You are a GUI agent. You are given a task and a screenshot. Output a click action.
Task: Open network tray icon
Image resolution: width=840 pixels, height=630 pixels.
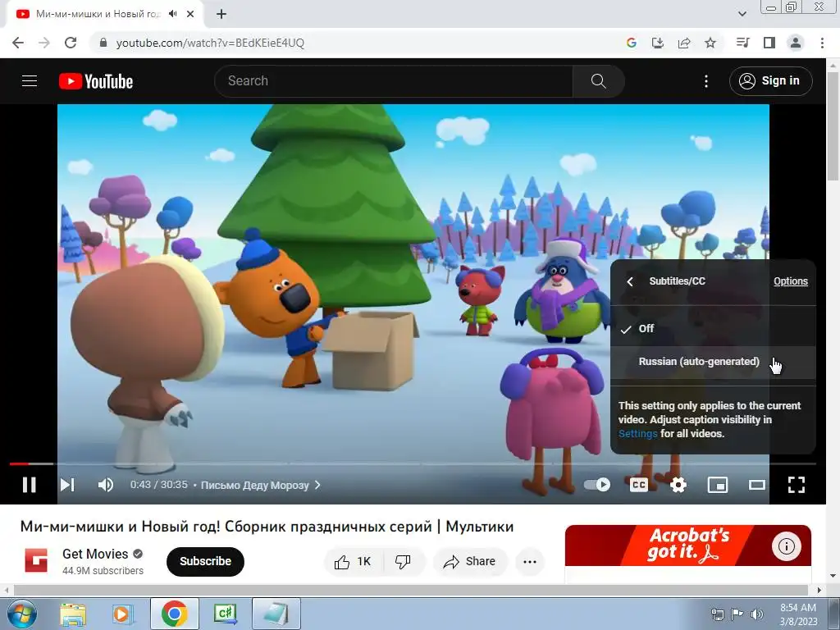(x=717, y=614)
